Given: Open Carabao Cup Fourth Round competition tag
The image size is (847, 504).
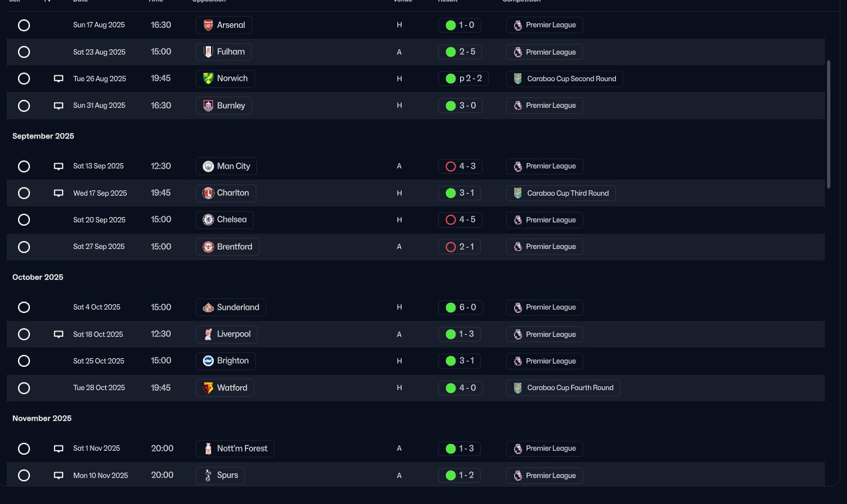Looking at the screenshot, I should pos(563,388).
